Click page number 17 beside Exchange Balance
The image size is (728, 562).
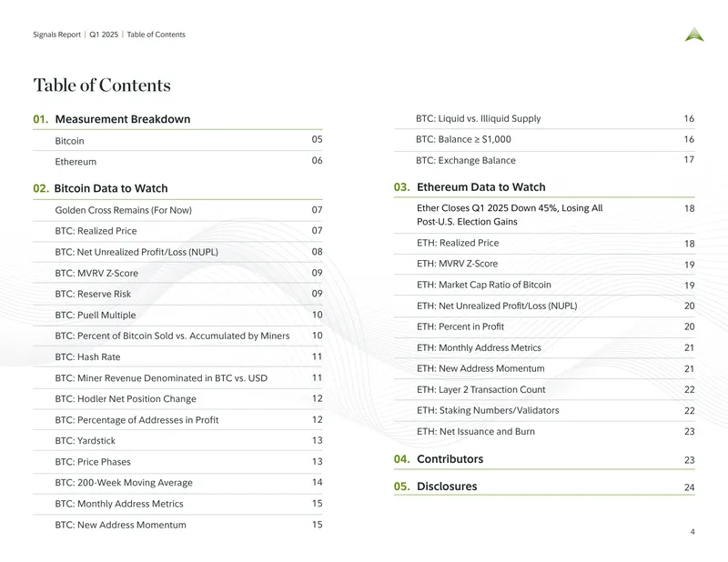[689, 160]
